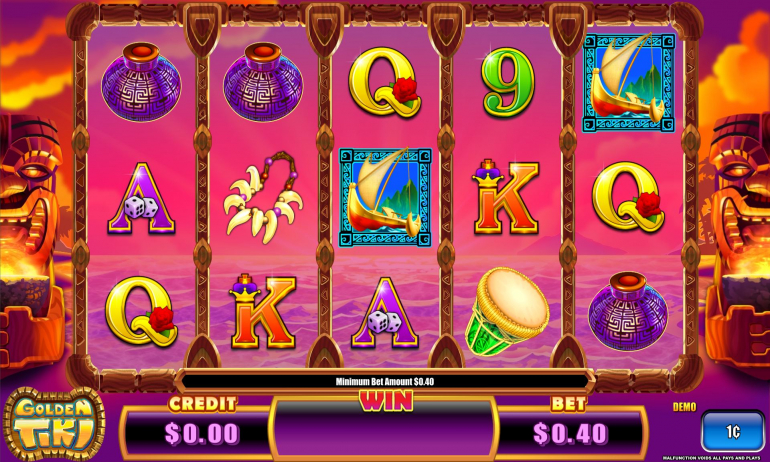Select the Q symbol at first reel bottom
This screenshot has height=462, width=770.
(x=141, y=311)
